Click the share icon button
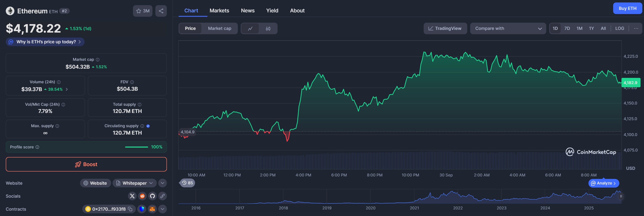This screenshot has width=644, height=216. tap(161, 11)
